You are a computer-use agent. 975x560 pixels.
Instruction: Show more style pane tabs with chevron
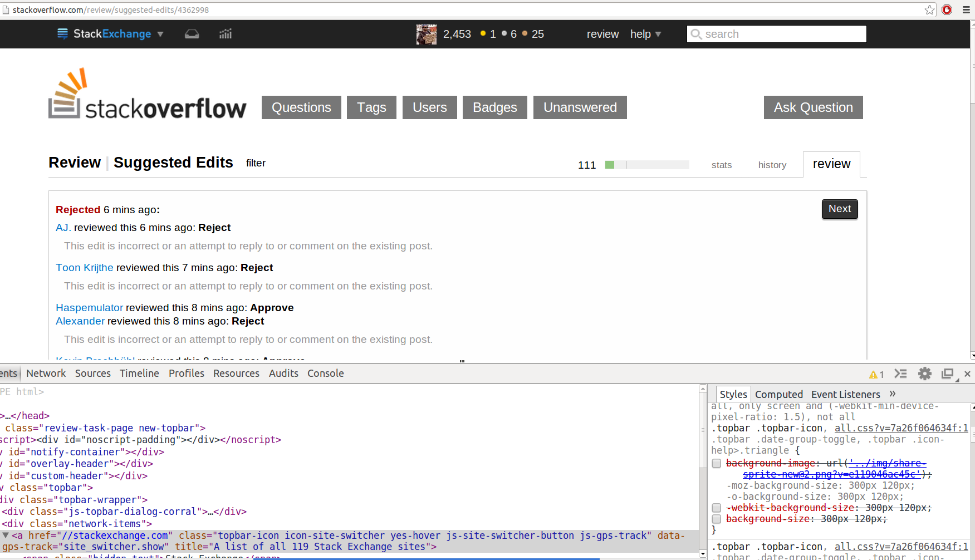click(x=893, y=394)
